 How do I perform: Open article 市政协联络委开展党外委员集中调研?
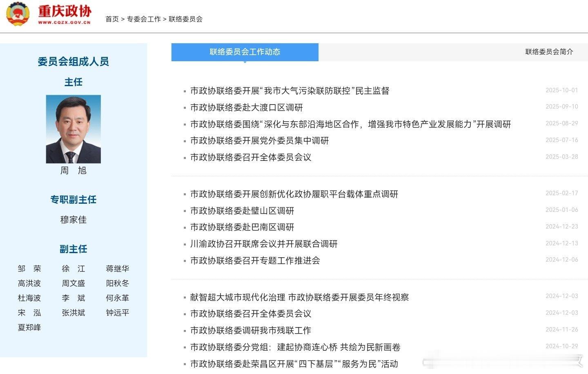[x=260, y=141]
